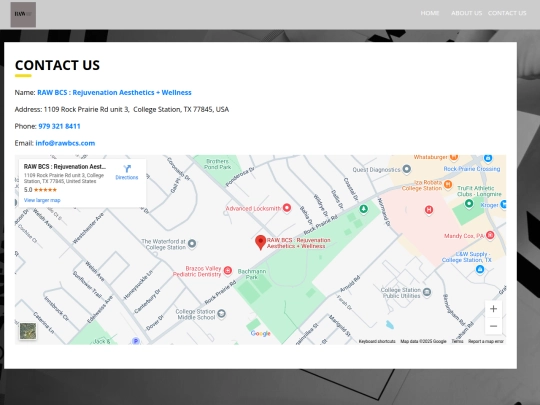This screenshot has height=405, width=540.
Task: Select Mandy Cox, PA marker
Action: [x=490, y=235]
